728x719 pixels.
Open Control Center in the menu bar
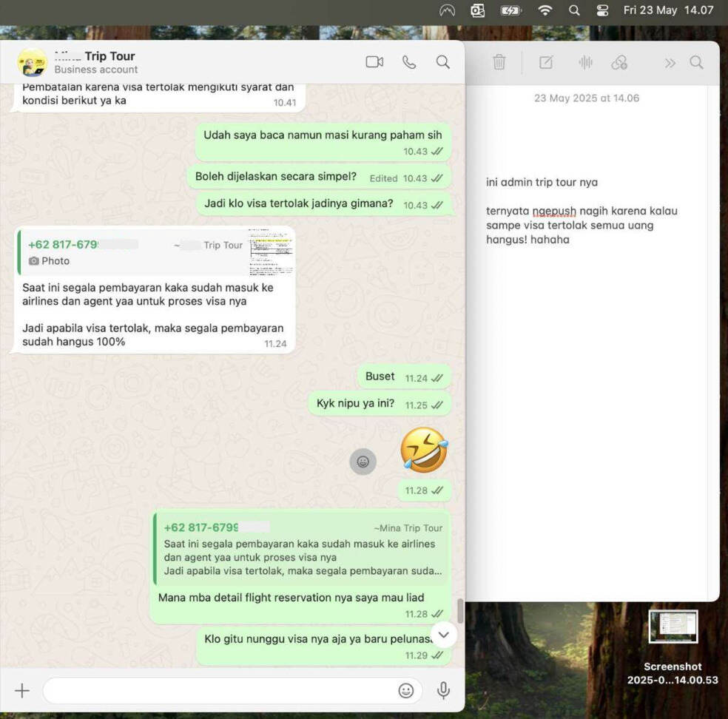(x=602, y=10)
